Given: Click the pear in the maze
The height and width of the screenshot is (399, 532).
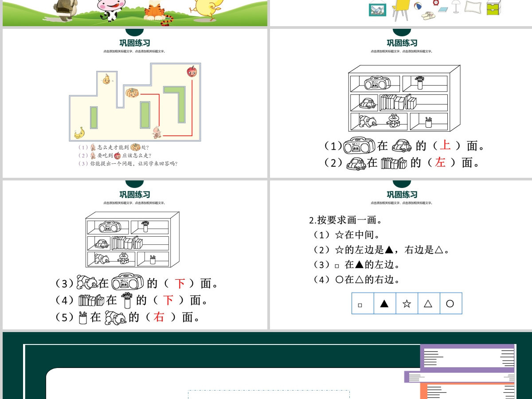Looking at the screenshot, I should (106, 79).
